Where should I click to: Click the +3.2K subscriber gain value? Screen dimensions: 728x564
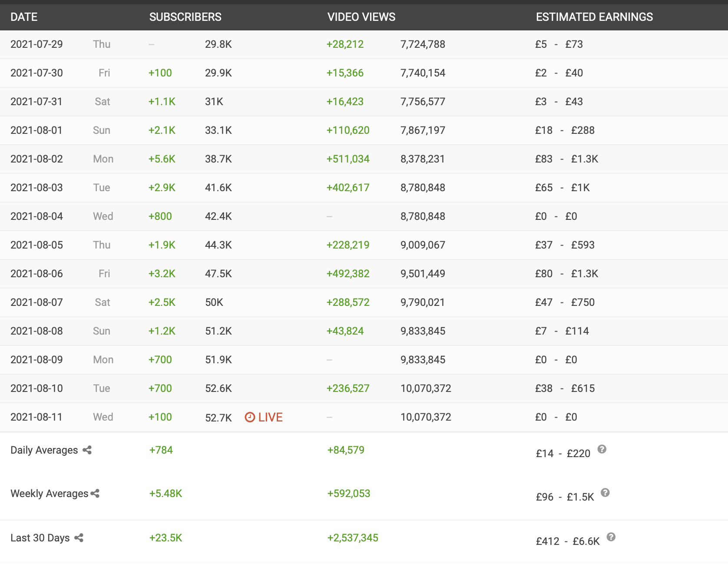tap(162, 274)
